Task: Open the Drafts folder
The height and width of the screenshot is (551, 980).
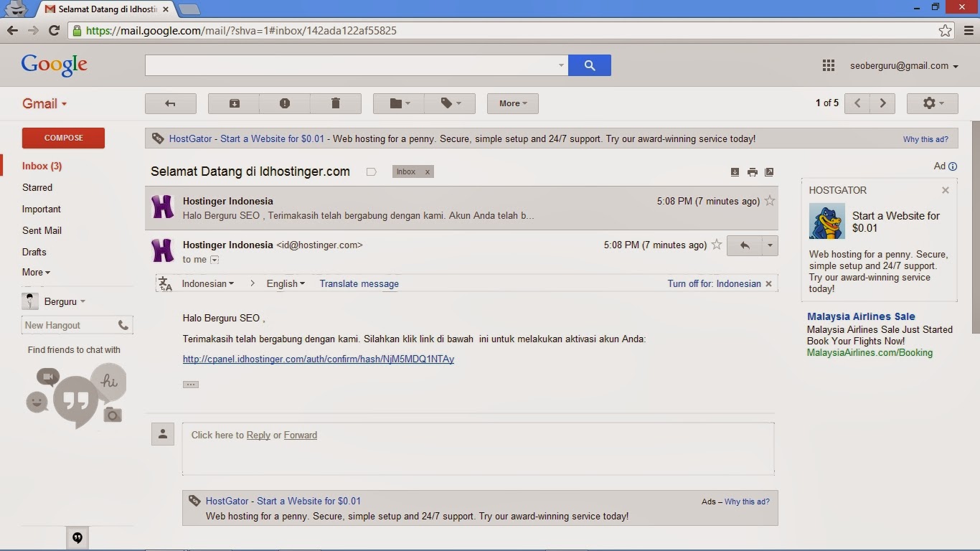Action: coord(34,252)
